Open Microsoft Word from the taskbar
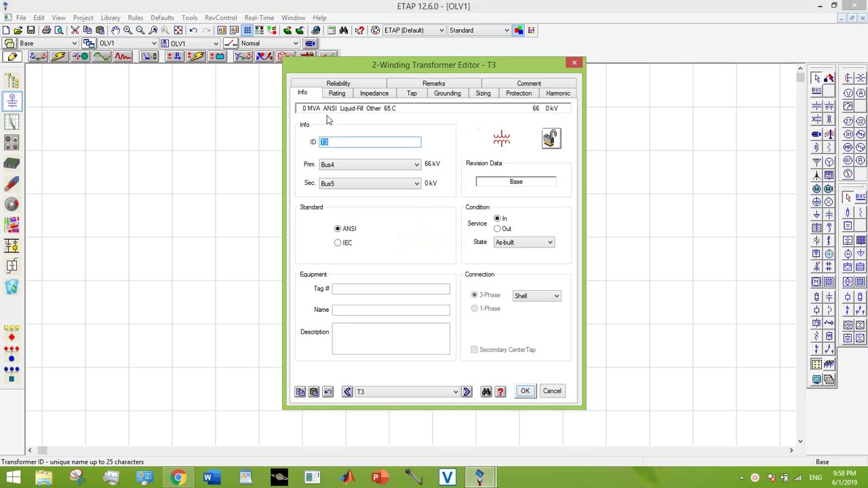This screenshot has width=868, height=488. (x=210, y=477)
